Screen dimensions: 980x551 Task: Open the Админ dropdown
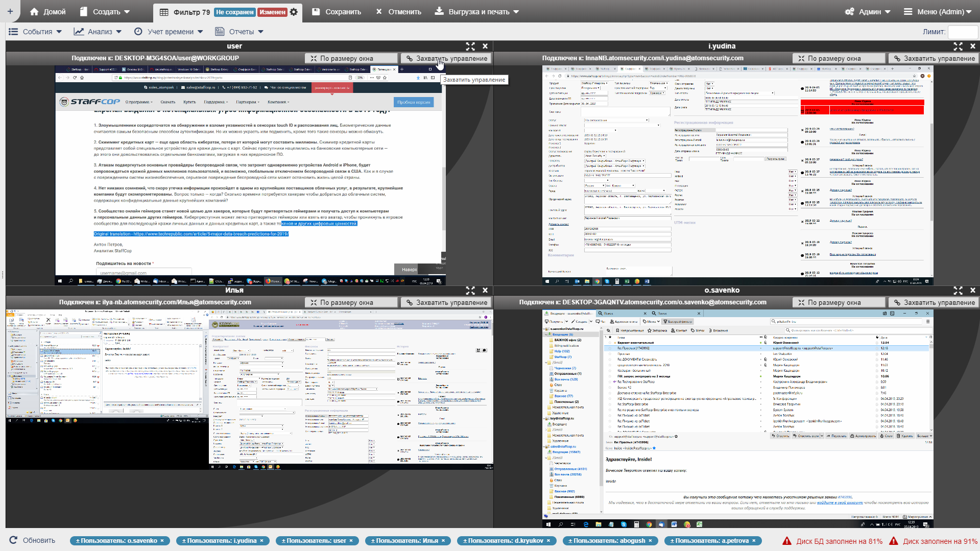tap(868, 12)
